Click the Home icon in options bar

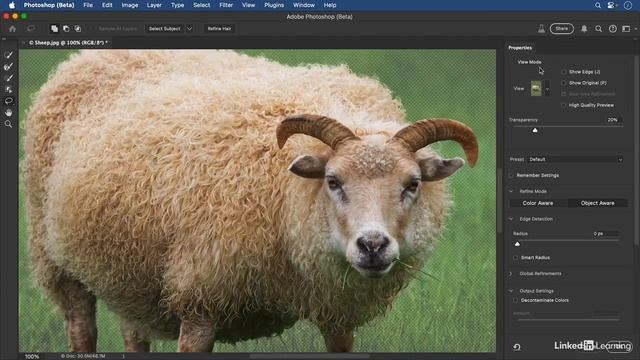pyautogui.click(x=12, y=29)
